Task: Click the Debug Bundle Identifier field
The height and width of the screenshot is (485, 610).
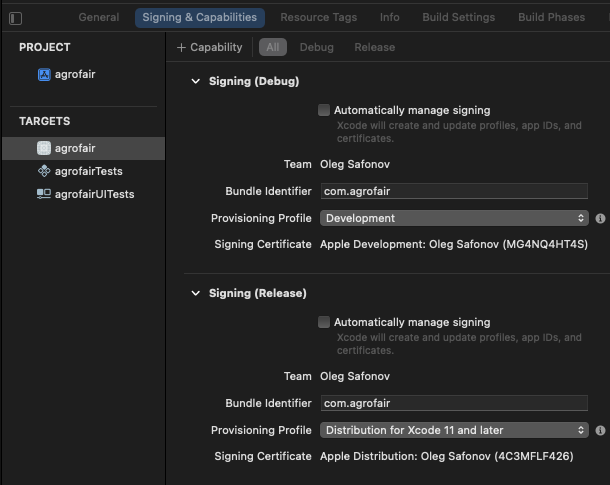Action: pos(454,191)
